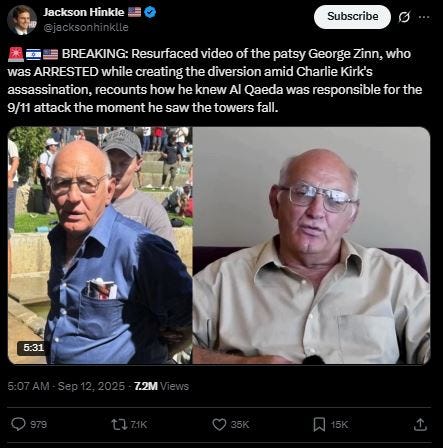This screenshot has height=448, width=443.
Task: Click the 7.1K reposts count
Action: tap(138, 424)
